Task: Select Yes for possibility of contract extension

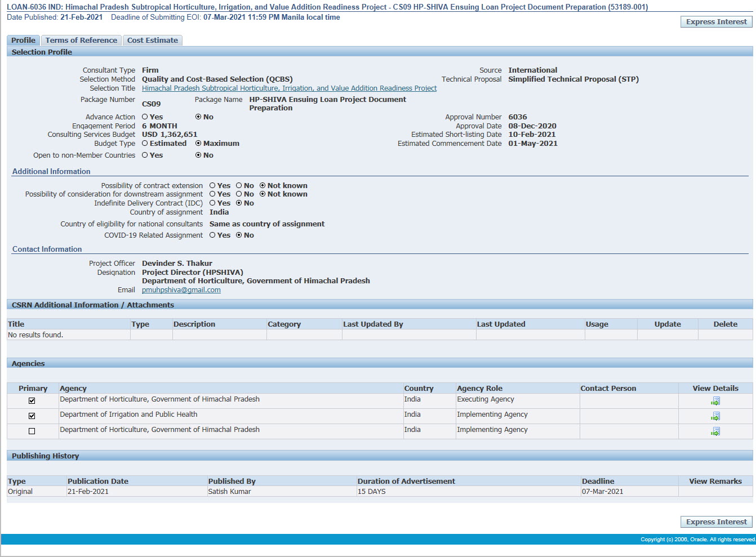Action: click(212, 185)
